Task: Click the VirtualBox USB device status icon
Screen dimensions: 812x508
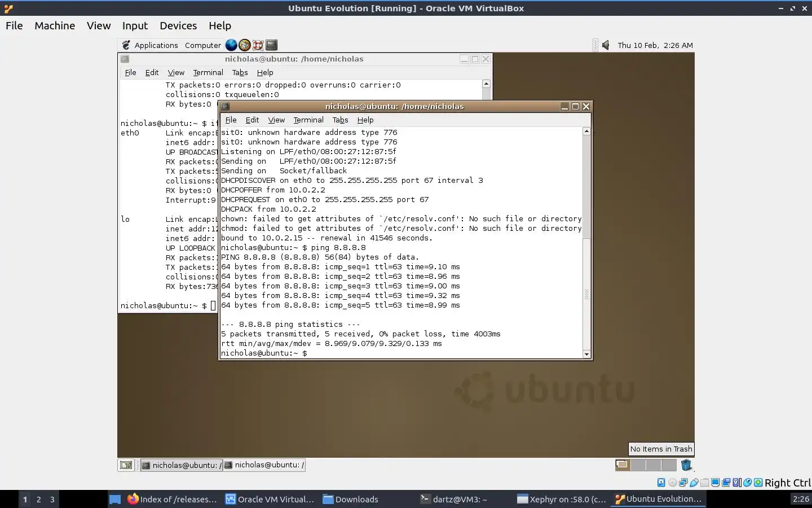Action: coord(694,483)
